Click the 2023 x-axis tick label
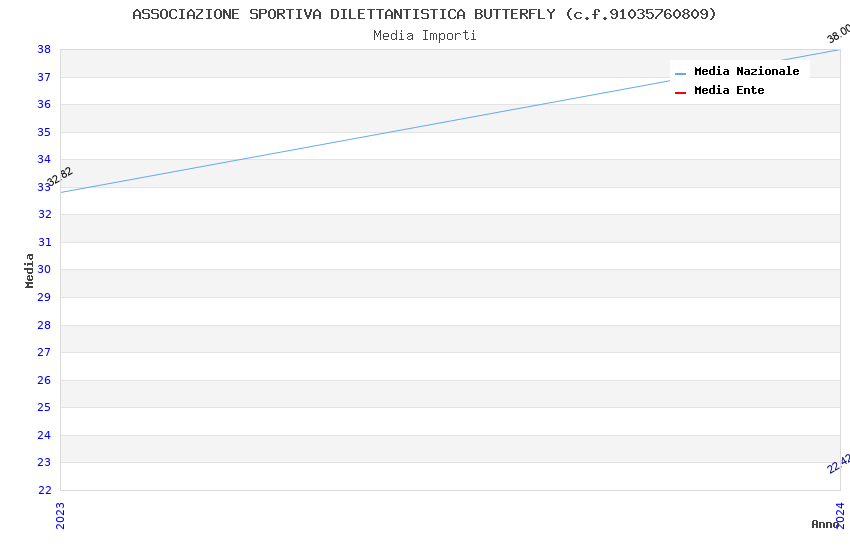The height and width of the screenshot is (550, 850). pos(60,515)
